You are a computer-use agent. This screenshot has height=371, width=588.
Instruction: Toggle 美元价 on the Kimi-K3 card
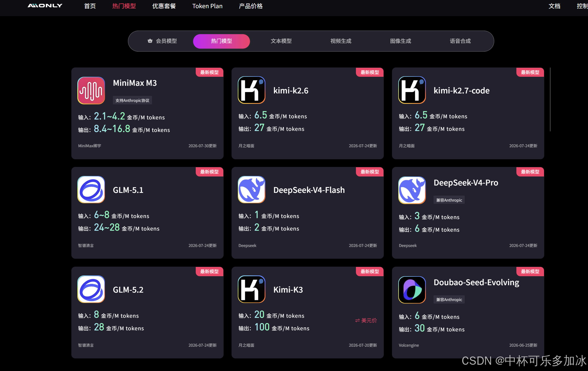(366, 320)
